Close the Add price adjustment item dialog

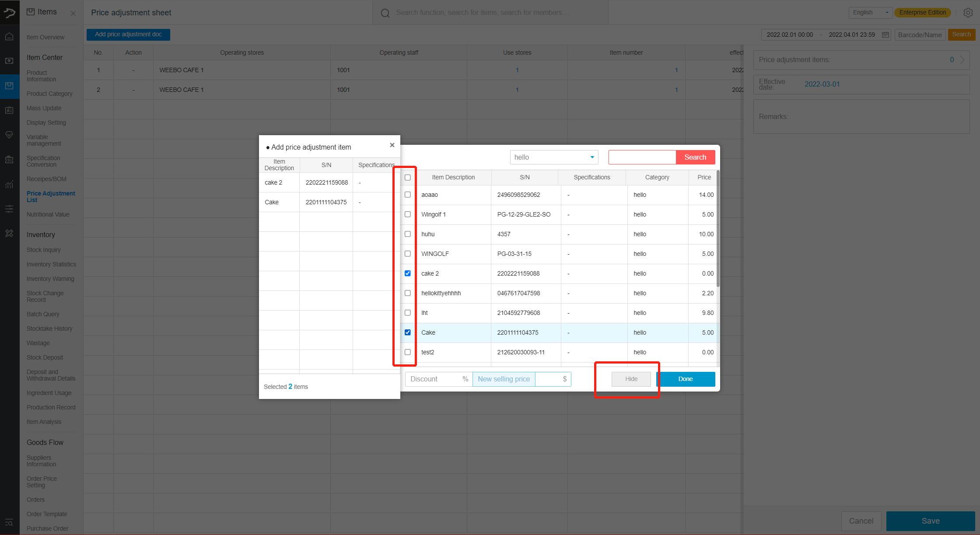pyautogui.click(x=392, y=145)
